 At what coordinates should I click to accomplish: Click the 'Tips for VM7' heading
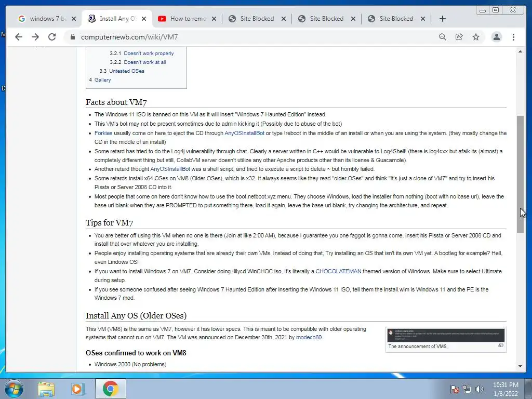(109, 222)
